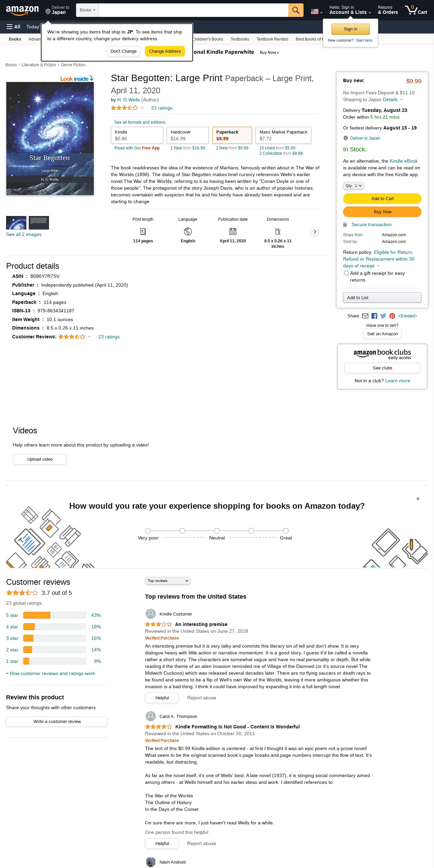
Task: Open the shopping cart icon
Action: [x=416, y=10]
